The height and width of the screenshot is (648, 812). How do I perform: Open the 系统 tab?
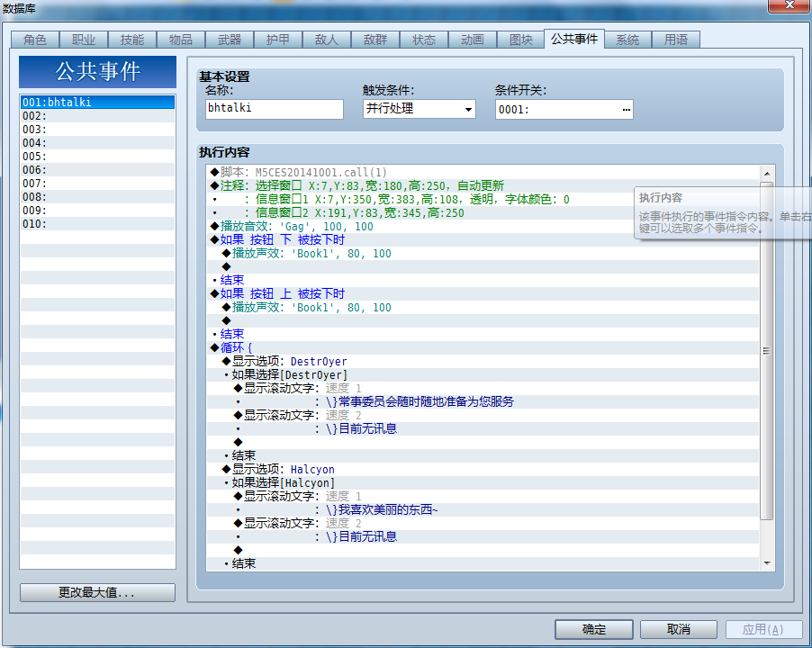coord(627,40)
